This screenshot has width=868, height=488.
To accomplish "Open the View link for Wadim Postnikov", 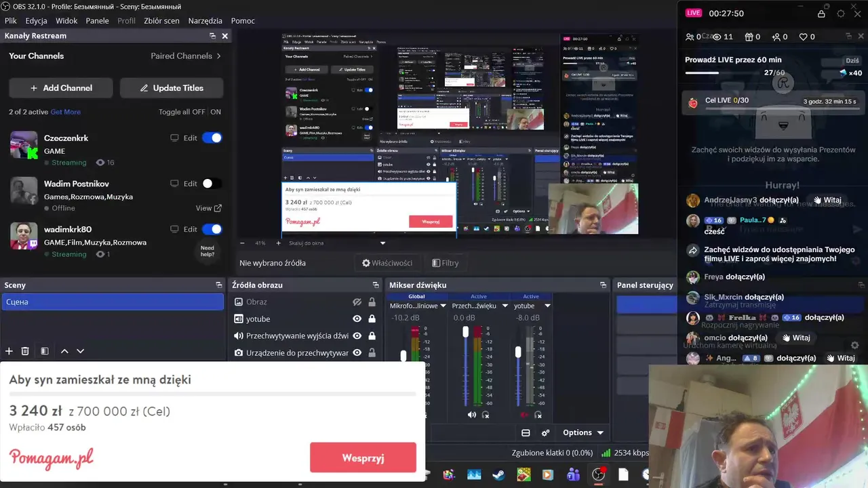I will [x=208, y=208].
